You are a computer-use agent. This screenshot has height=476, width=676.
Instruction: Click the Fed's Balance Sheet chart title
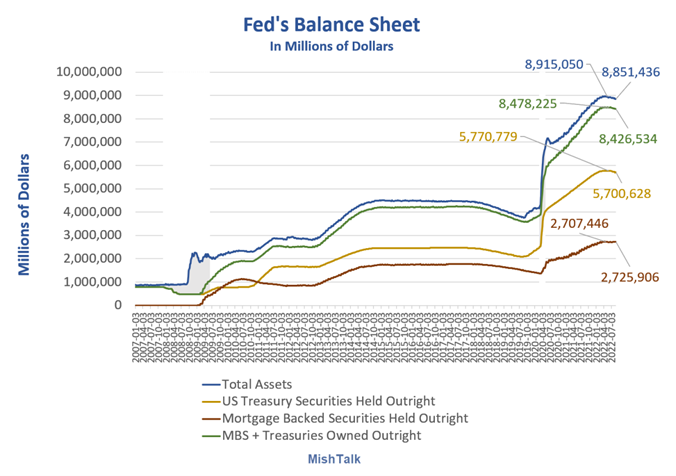point(332,25)
